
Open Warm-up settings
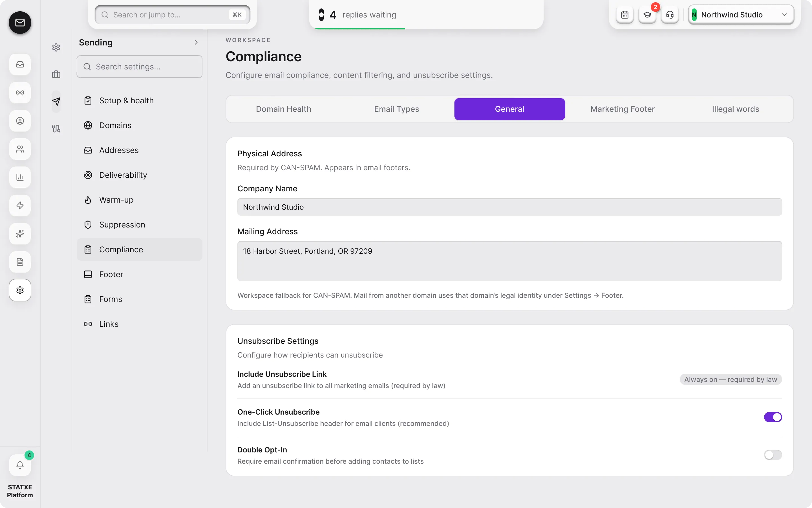139,200
